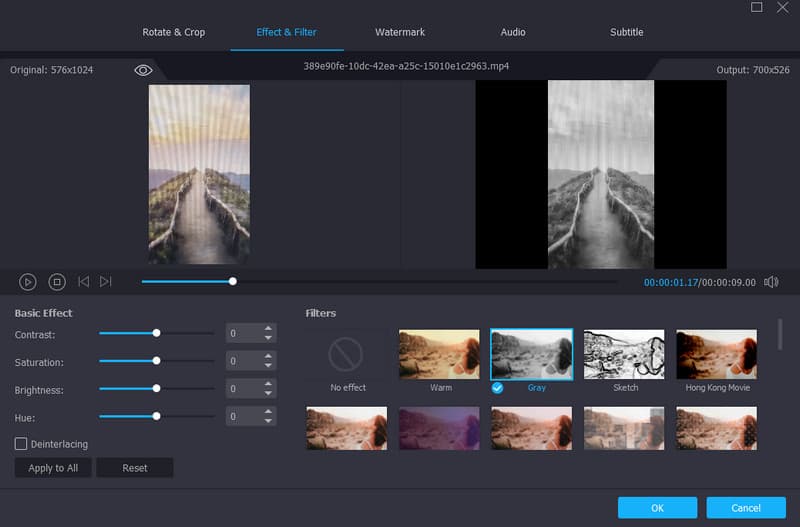Decrease Hue with the down arrow
Image resolution: width=800 pixels, height=527 pixels.
268,420
